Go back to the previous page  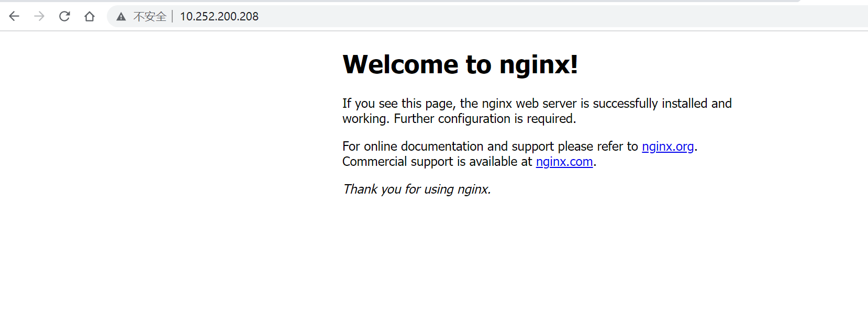pyautogui.click(x=14, y=16)
